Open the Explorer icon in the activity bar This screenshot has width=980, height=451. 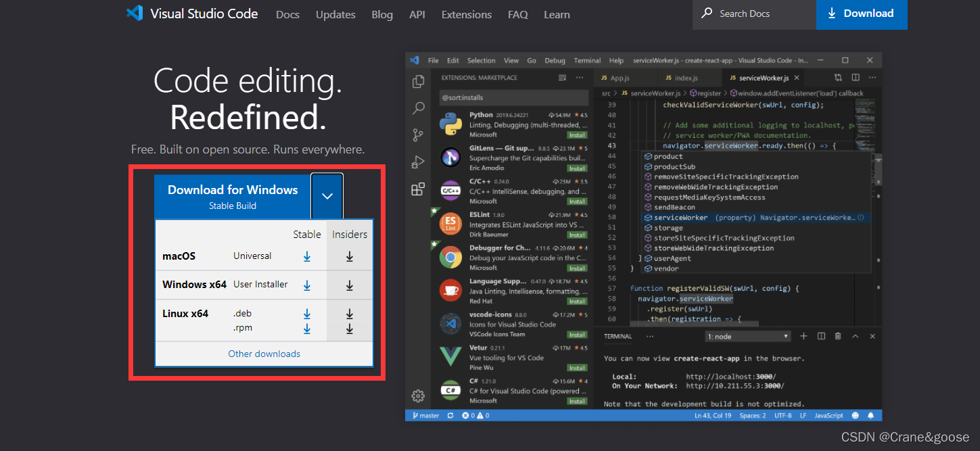(x=418, y=80)
